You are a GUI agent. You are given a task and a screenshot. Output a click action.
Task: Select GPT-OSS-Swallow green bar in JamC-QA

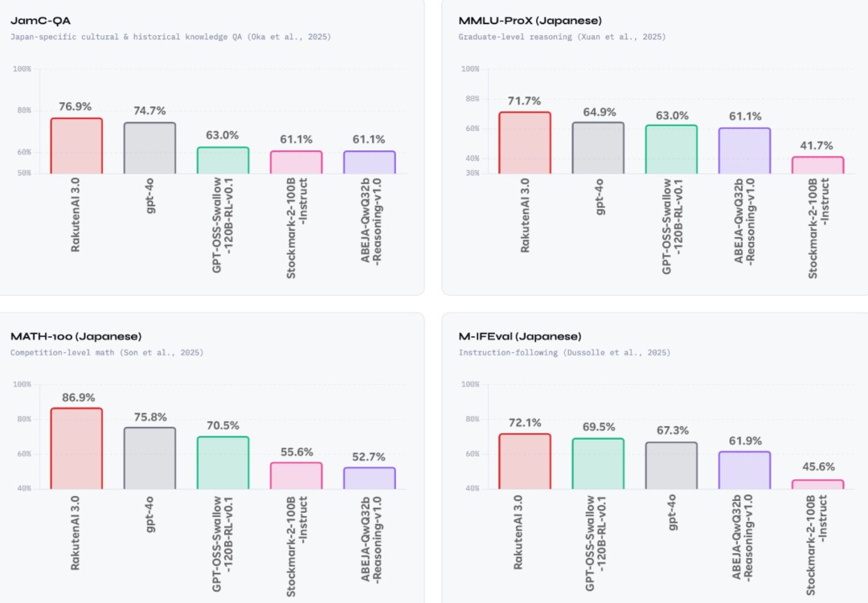point(223,161)
